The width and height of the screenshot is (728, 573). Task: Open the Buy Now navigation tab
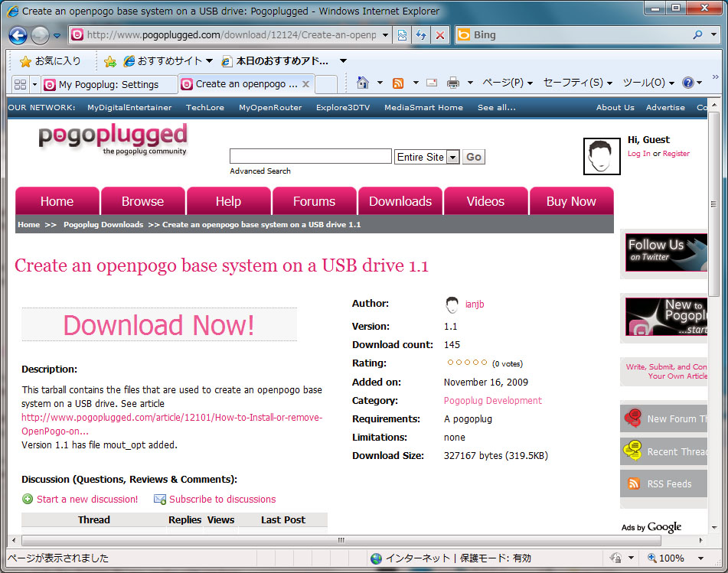coord(571,201)
